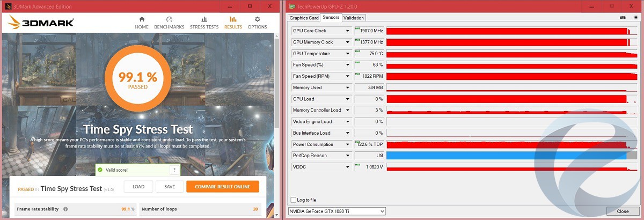Click the 3DMark logo
644x220 pixels.
tap(40, 23)
